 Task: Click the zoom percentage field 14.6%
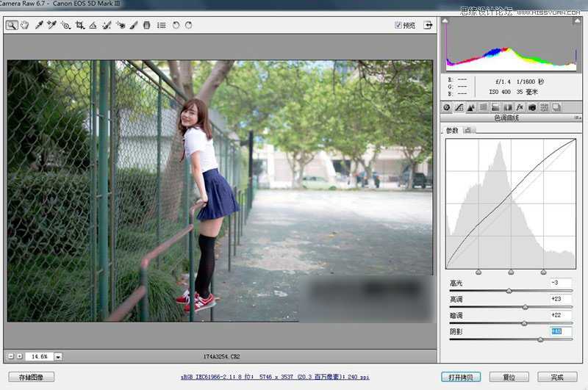40,357
